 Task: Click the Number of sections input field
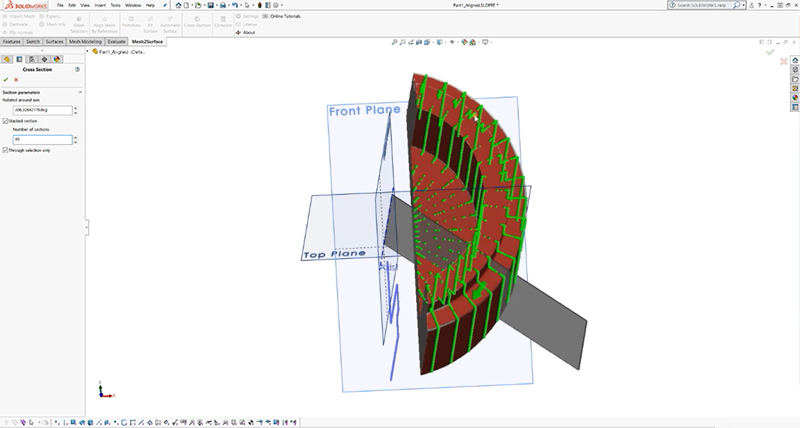(42, 139)
